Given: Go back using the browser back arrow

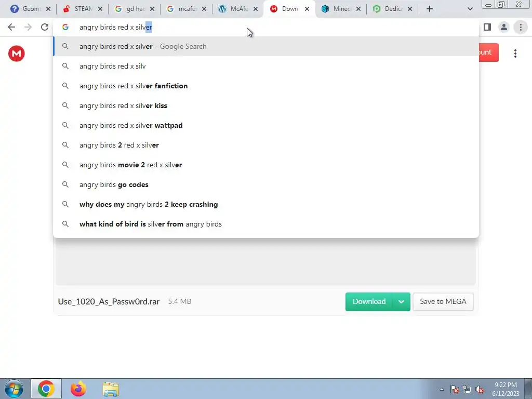Looking at the screenshot, I should pyautogui.click(x=11, y=27).
